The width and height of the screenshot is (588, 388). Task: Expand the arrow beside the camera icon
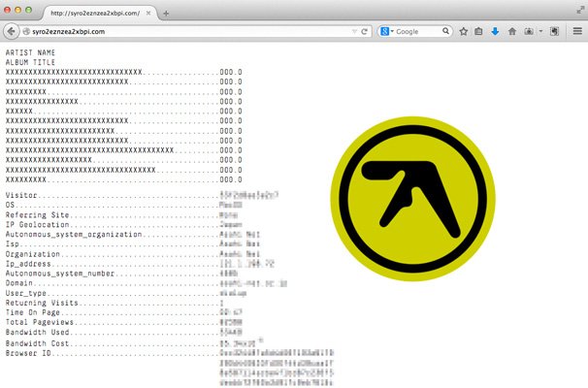539,31
